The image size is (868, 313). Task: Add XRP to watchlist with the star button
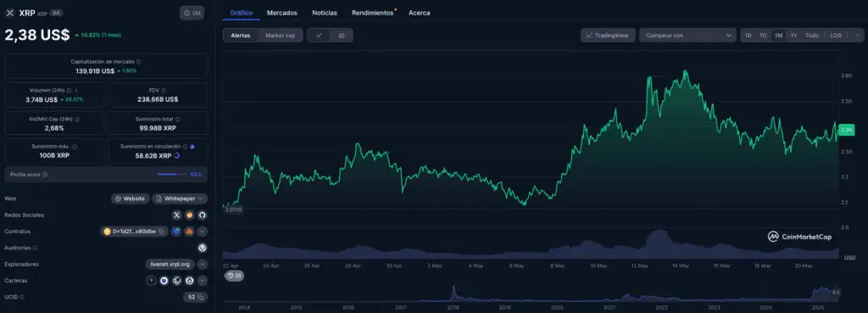tap(192, 13)
